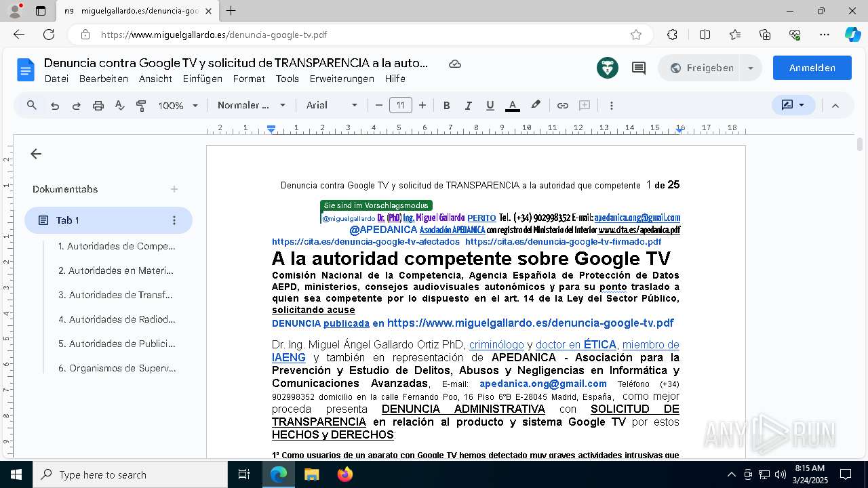Open the Arial font dropdown
This screenshot has height=488, width=868.
(x=332, y=105)
